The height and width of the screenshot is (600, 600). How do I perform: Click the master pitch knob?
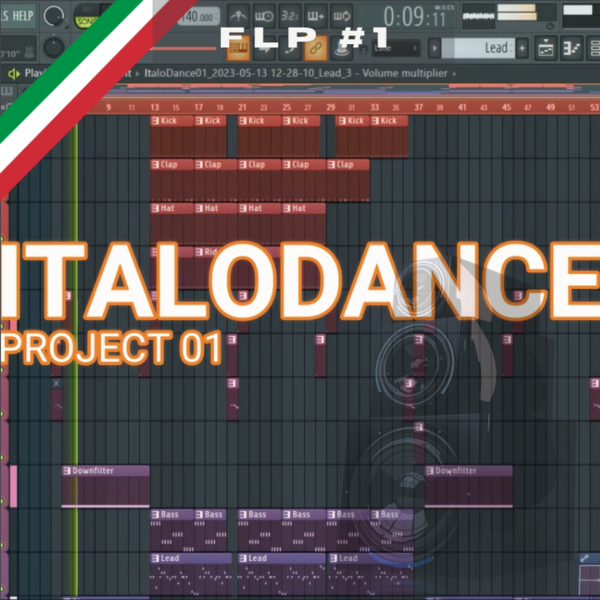pos(54,47)
